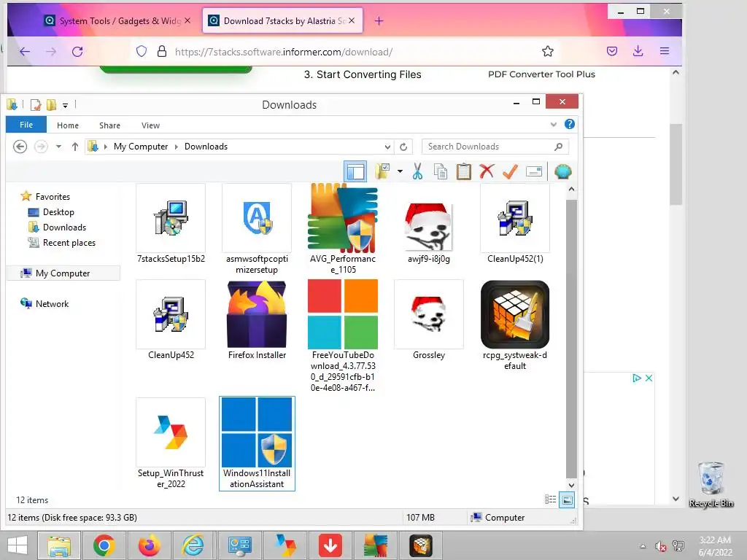Screen dimensions: 747x560
Task: Select My Computer in the navigation pane
Action: (x=63, y=273)
